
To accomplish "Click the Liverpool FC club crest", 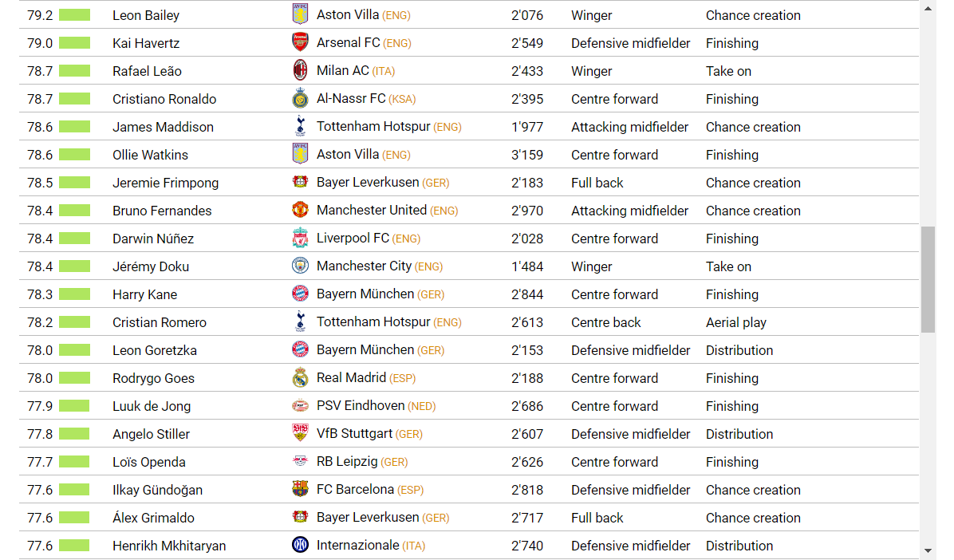I will [300, 238].
